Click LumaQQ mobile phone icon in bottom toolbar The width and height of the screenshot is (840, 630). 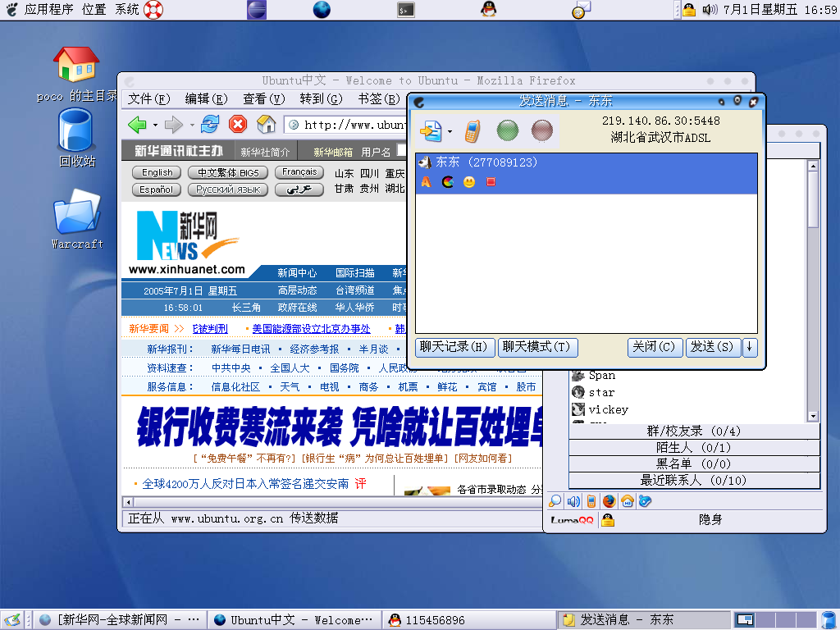point(591,501)
